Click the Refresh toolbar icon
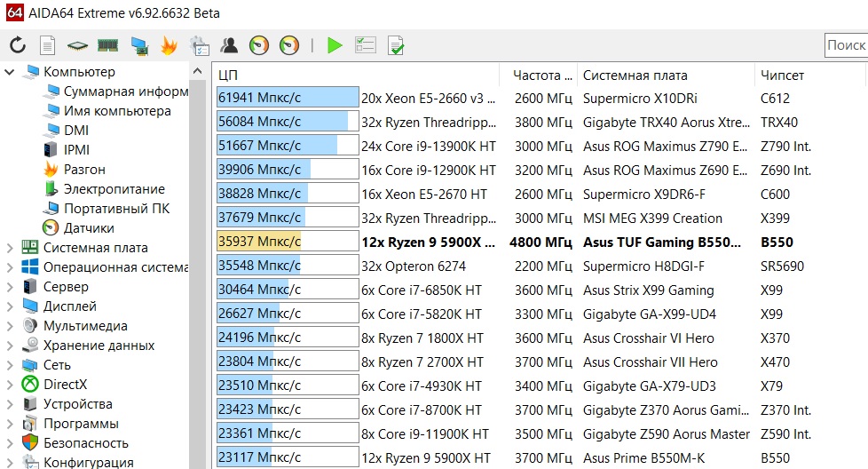This screenshot has height=469, width=868. (x=18, y=45)
